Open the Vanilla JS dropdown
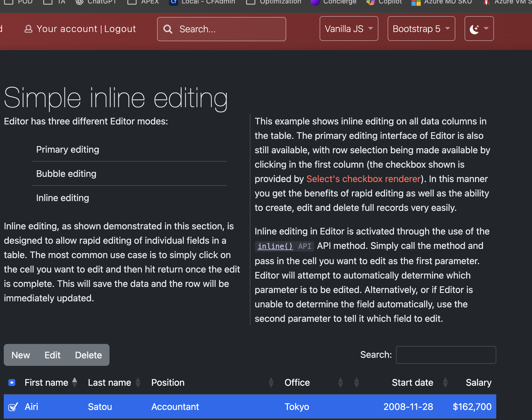This screenshot has width=532, height=420. pyautogui.click(x=349, y=29)
